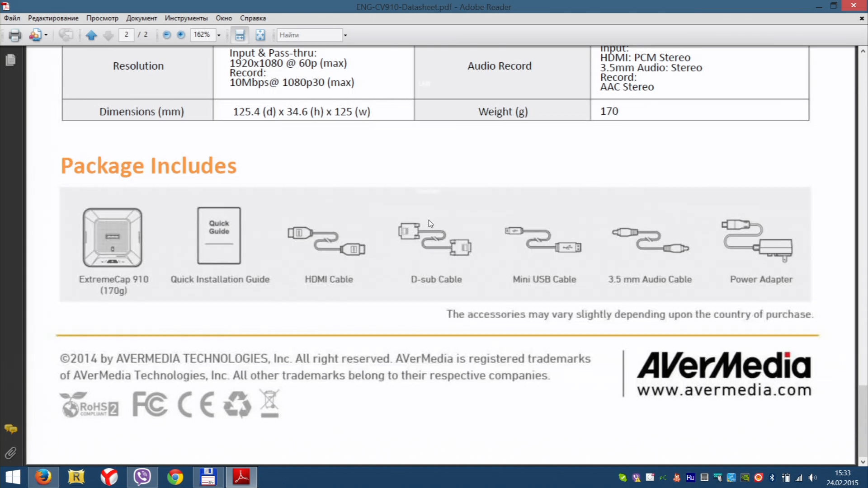The width and height of the screenshot is (868, 488).
Task: Click the Print icon in toolbar
Action: 14,35
